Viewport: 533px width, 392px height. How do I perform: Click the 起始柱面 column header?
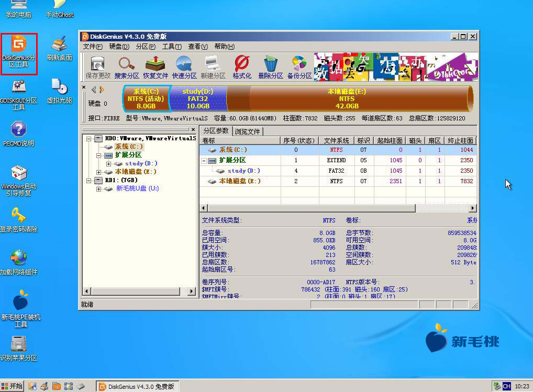click(x=390, y=140)
